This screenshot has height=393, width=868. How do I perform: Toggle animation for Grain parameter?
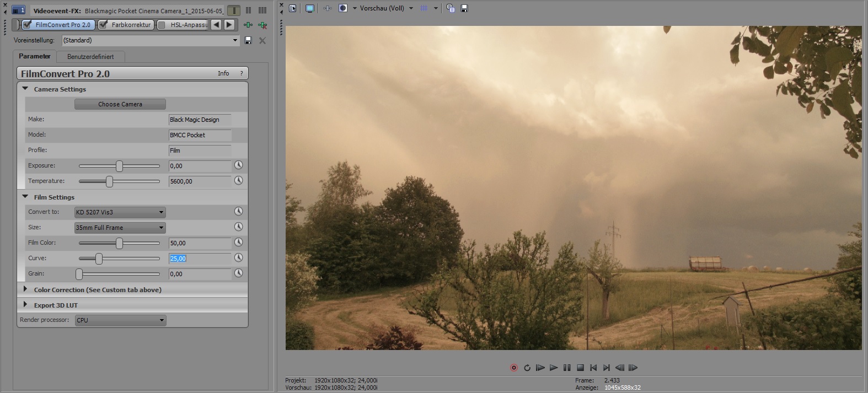[238, 273]
